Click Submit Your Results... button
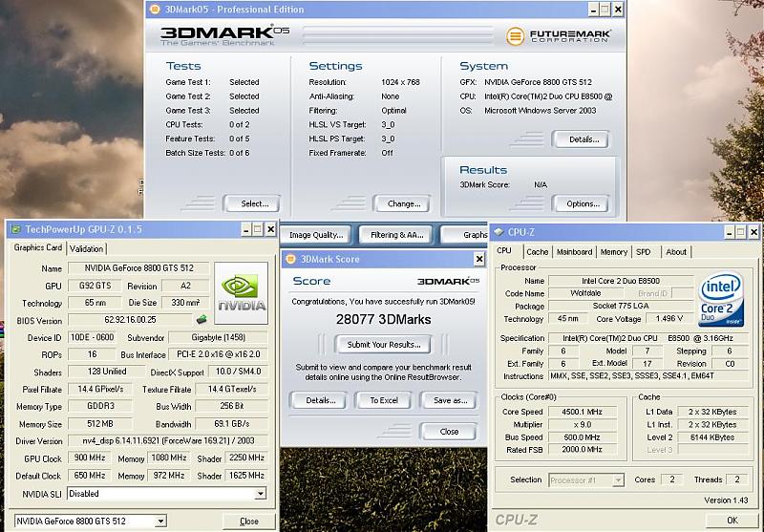764x532 pixels. pos(383,345)
